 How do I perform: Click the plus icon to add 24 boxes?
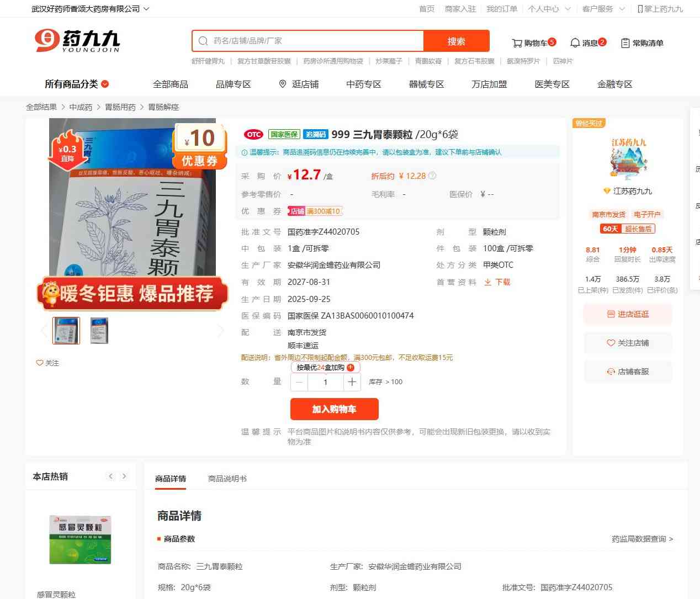351,368
